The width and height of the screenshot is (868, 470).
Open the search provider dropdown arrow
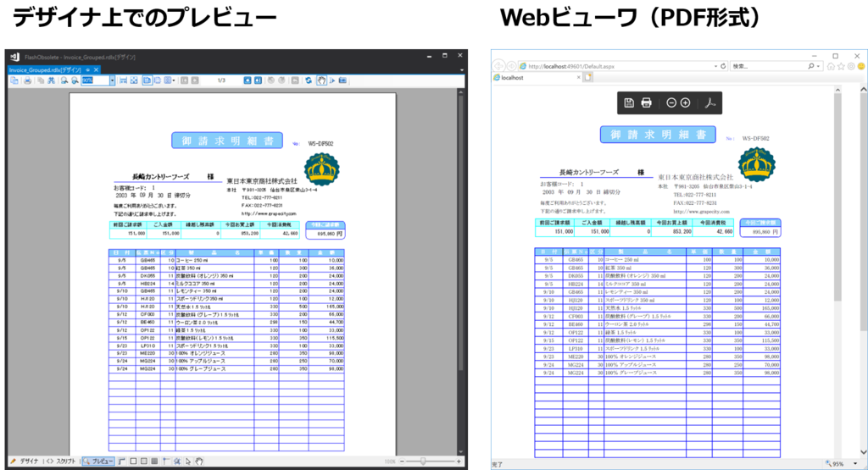coord(818,66)
